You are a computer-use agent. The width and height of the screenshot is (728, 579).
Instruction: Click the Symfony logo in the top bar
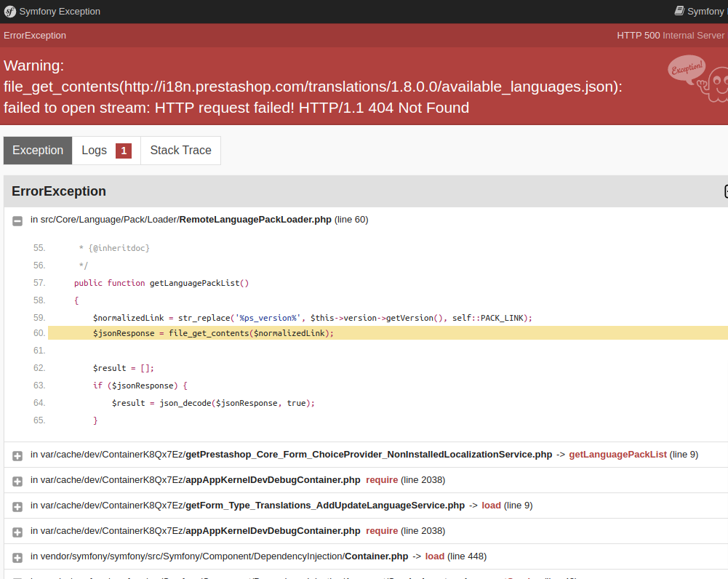click(9, 11)
